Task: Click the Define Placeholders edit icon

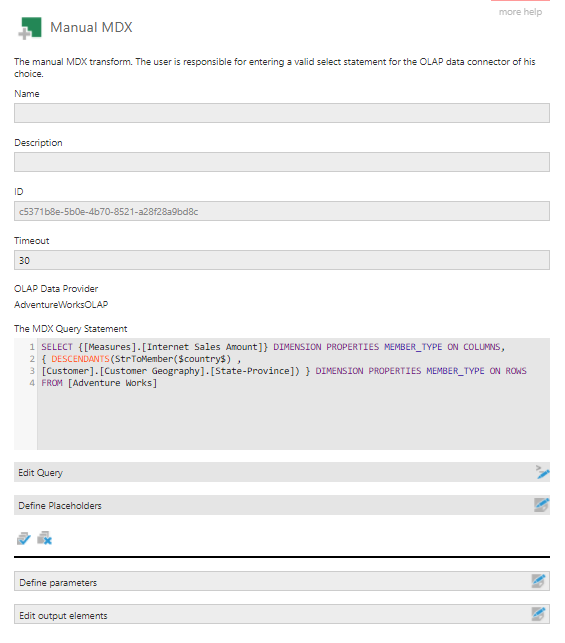Action: 541,505
